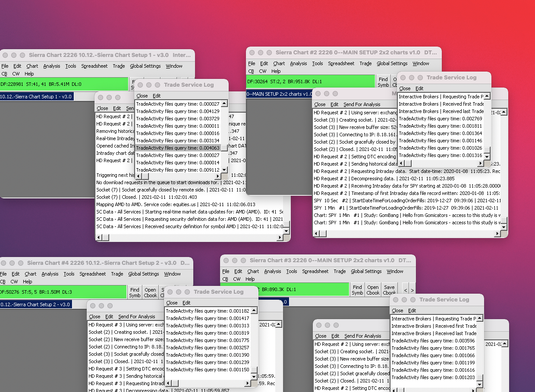Click Edit in Setup 1 Trade Service Log
The image size is (535, 392).
click(157, 96)
